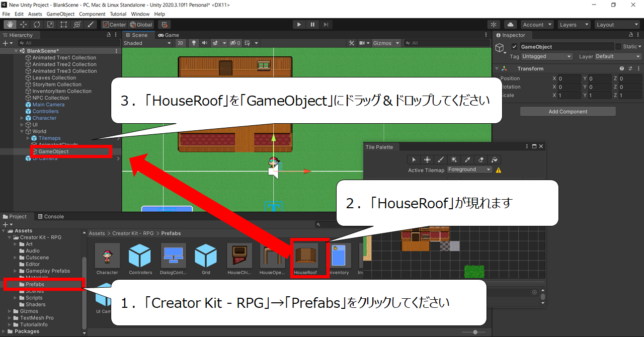This screenshot has height=337, width=644.
Task: Select the custom editor tools brush icon
Action: tap(91, 25)
